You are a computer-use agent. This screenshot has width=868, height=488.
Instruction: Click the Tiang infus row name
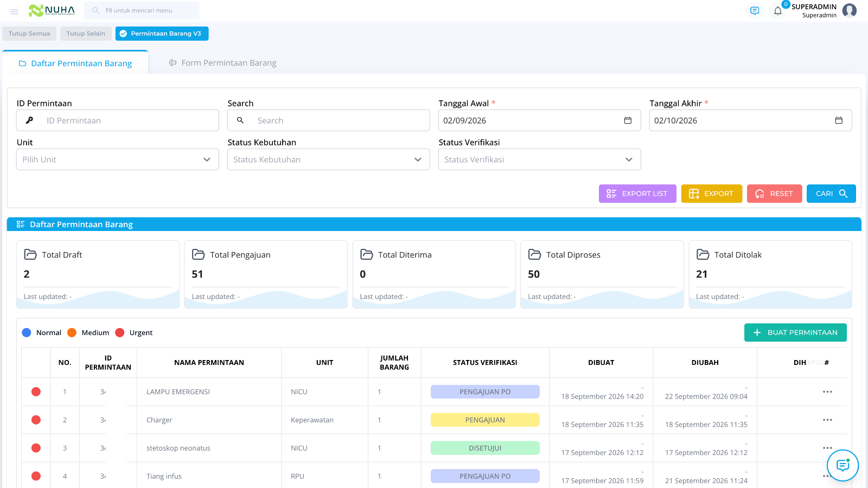(x=164, y=476)
